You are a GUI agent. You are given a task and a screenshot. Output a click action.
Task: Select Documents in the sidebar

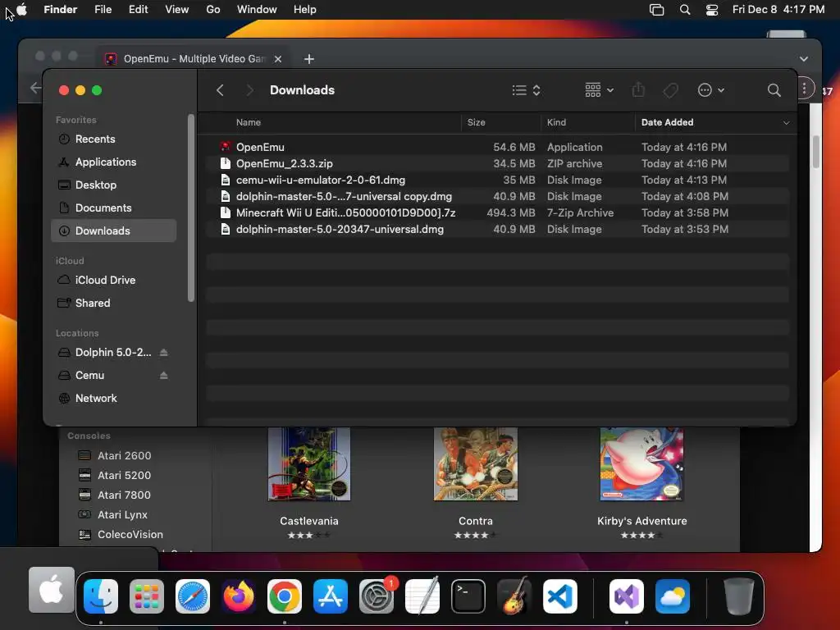click(113, 208)
